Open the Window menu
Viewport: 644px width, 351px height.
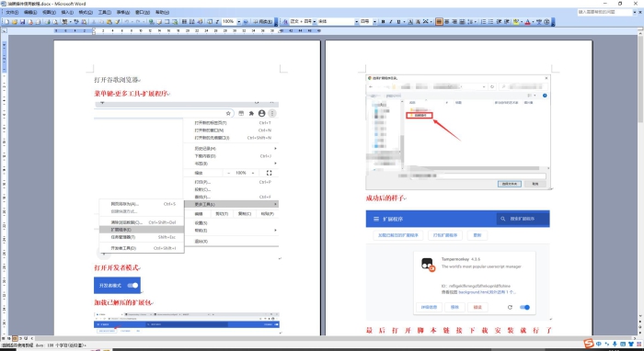[x=142, y=12]
